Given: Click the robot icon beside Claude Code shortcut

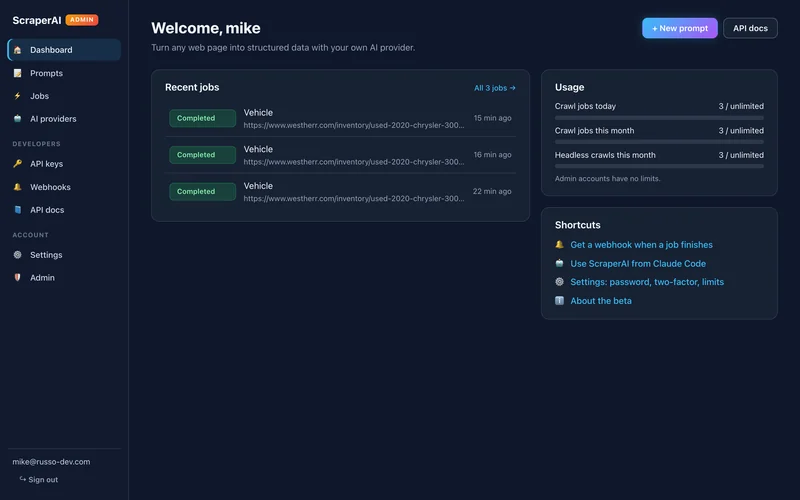Looking at the screenshot, I should 559,263.
